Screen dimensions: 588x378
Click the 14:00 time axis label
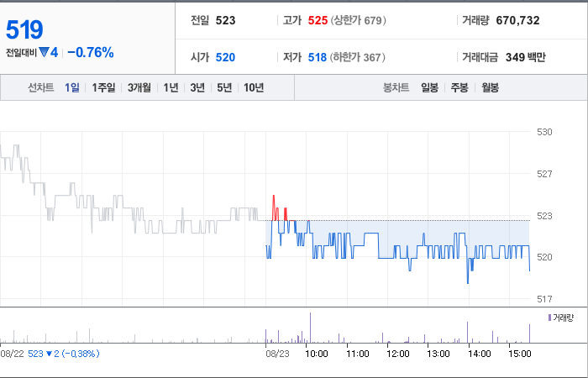click(x=480, y=354)
